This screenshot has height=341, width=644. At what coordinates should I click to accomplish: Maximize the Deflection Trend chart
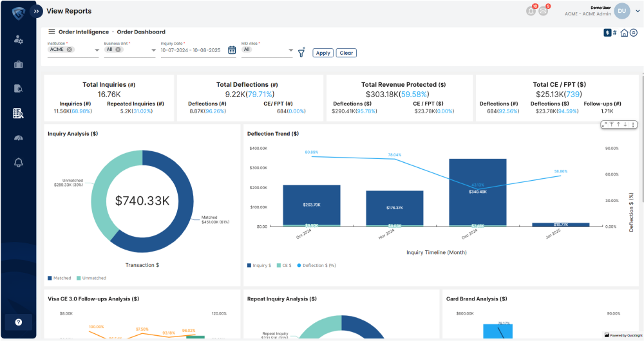click(x=604, y=125)
